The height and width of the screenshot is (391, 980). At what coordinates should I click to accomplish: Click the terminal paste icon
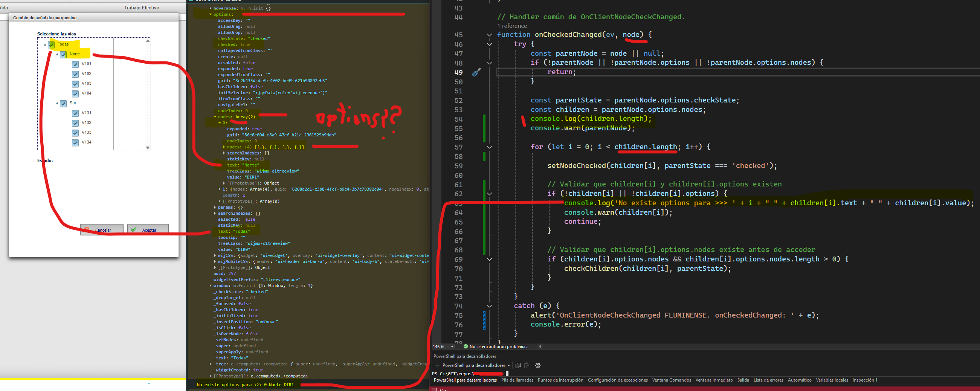[x=527, y=365]
